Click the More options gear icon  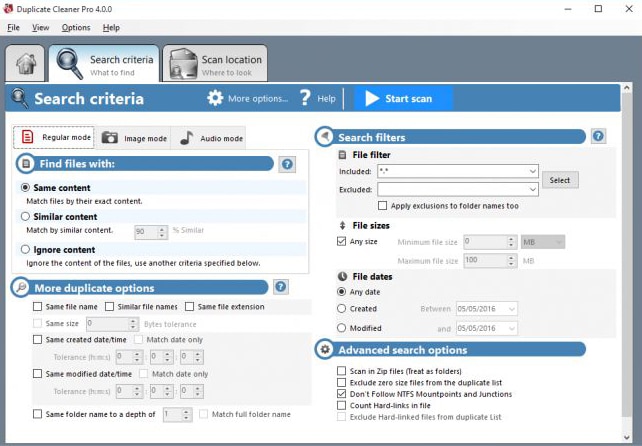tap(215, 98)
